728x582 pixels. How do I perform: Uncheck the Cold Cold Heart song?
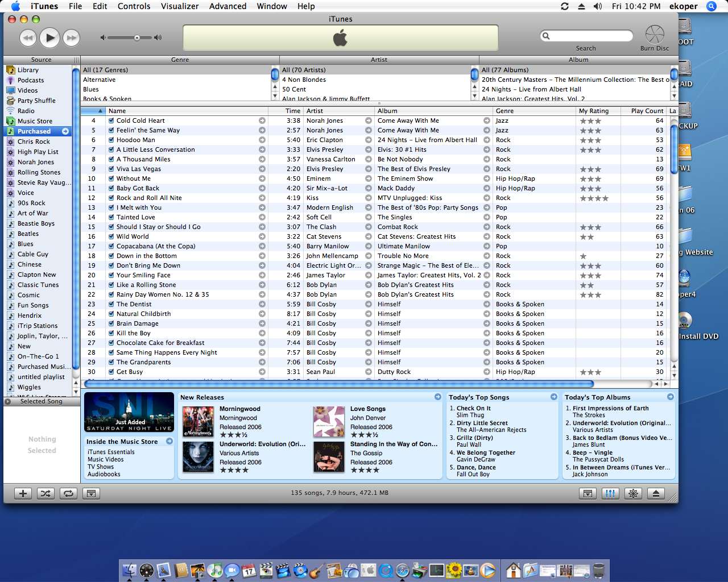[x=111, y=120]
